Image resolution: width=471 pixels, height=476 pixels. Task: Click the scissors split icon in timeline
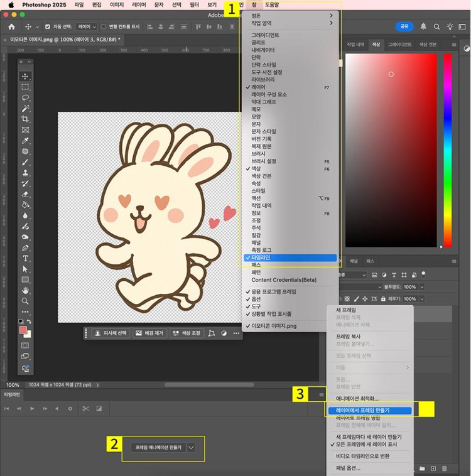[x=86, y=409]
